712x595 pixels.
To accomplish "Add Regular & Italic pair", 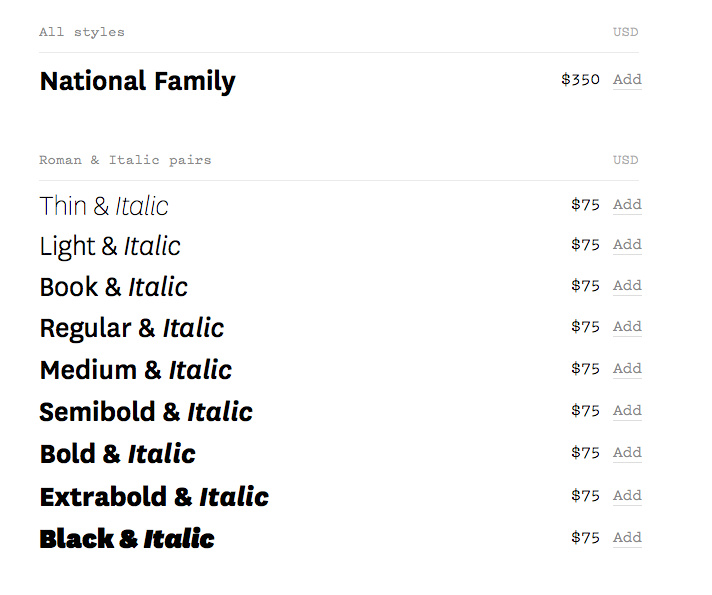I will coord(627,327).
